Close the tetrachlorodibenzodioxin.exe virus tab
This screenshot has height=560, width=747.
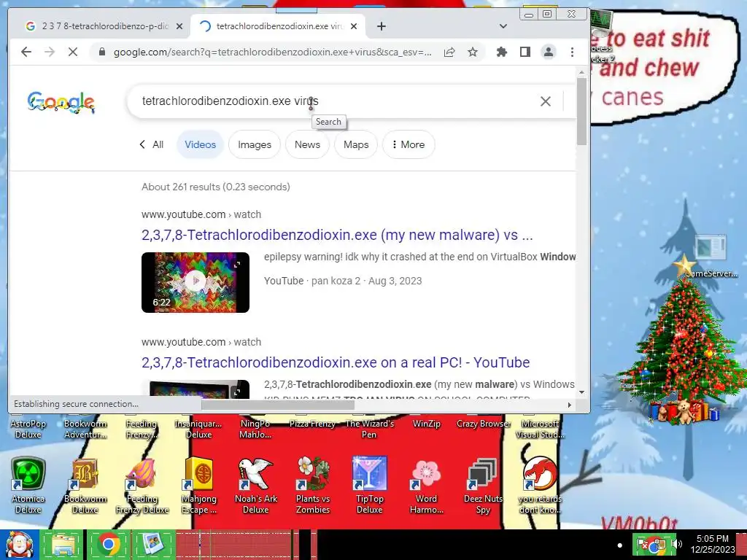pos(354,26)
